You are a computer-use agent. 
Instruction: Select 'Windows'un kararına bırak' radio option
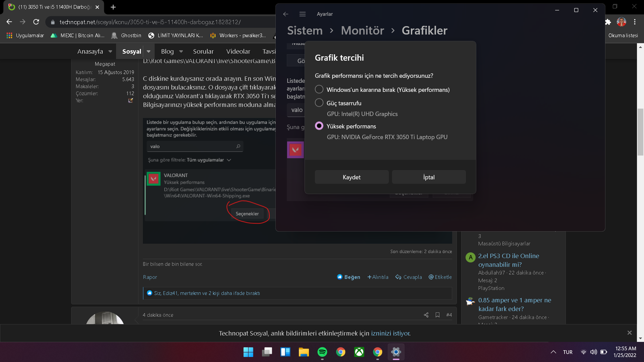pos(319,89)
